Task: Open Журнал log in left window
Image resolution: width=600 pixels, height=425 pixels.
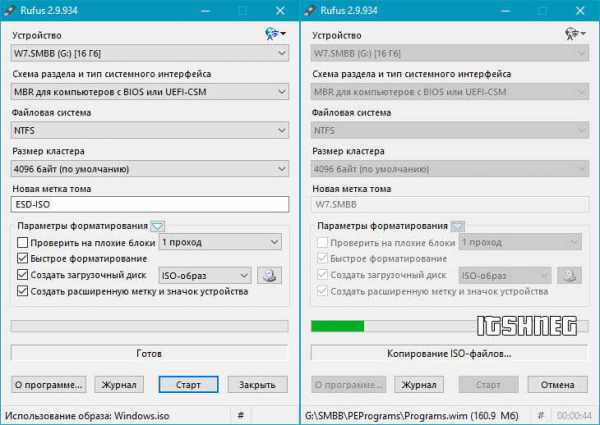Action: click(119, 384)
